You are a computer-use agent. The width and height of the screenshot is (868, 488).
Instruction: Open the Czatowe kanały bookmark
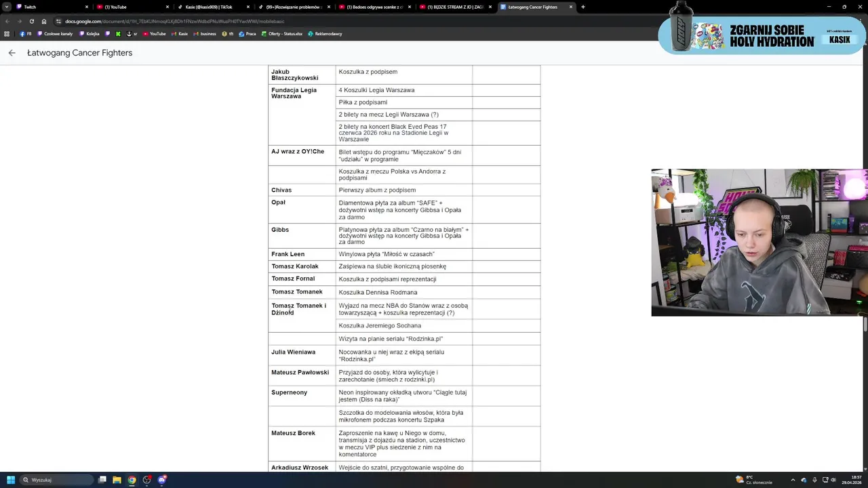[55, 34]
